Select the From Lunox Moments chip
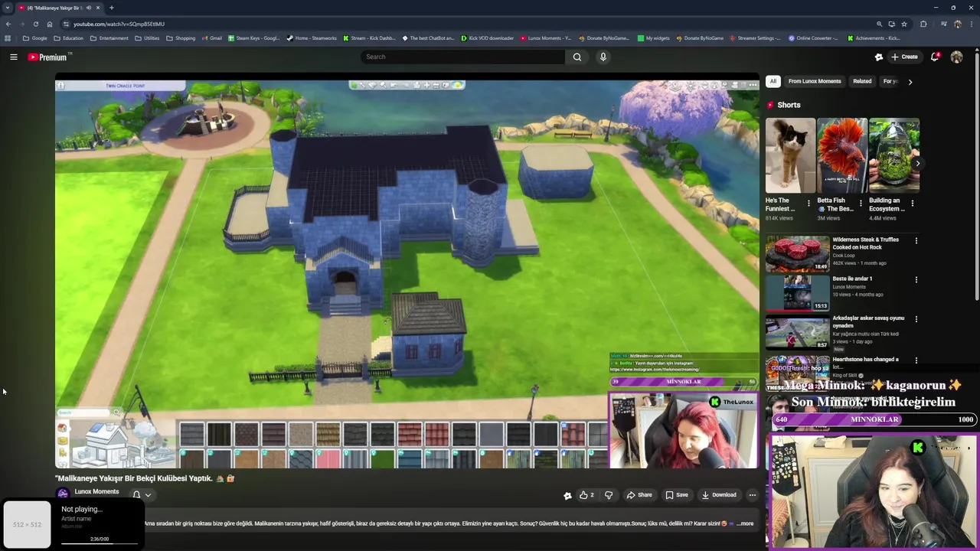This screenshot has width=980, height=551. (x=815, y=81)
